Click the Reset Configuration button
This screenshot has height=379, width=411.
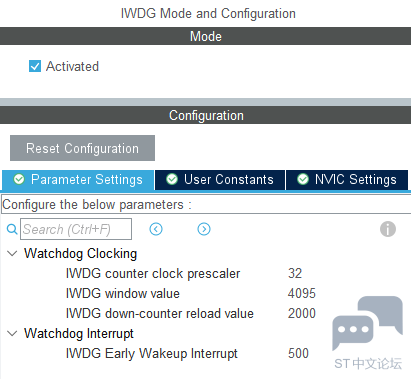tap(82, 148)
